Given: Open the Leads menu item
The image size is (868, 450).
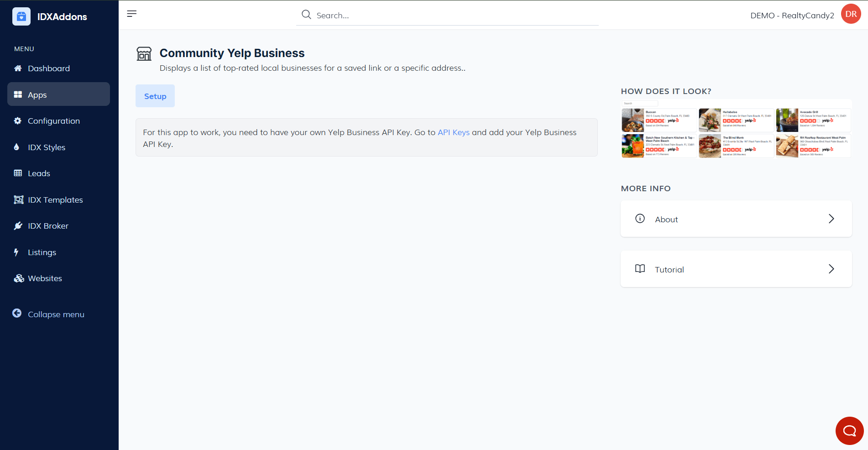Looking at the screenshot, I should pyautogui.click(x=39, y=173).
